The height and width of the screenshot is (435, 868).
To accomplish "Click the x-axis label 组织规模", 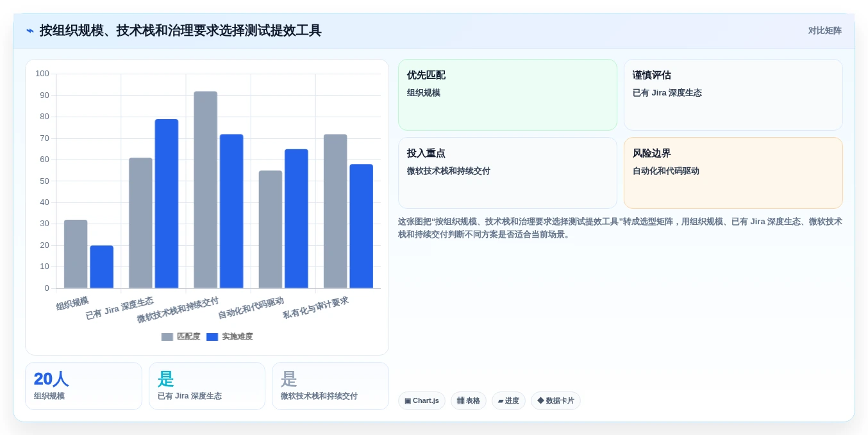I will click(72, 304).
